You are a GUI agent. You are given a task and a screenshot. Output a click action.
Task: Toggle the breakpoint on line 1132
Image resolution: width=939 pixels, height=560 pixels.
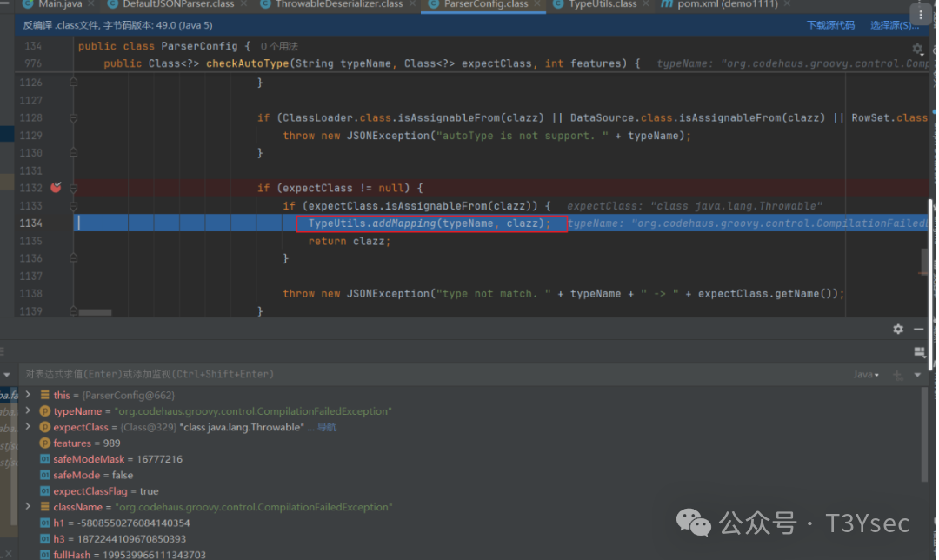pos(57,188)
